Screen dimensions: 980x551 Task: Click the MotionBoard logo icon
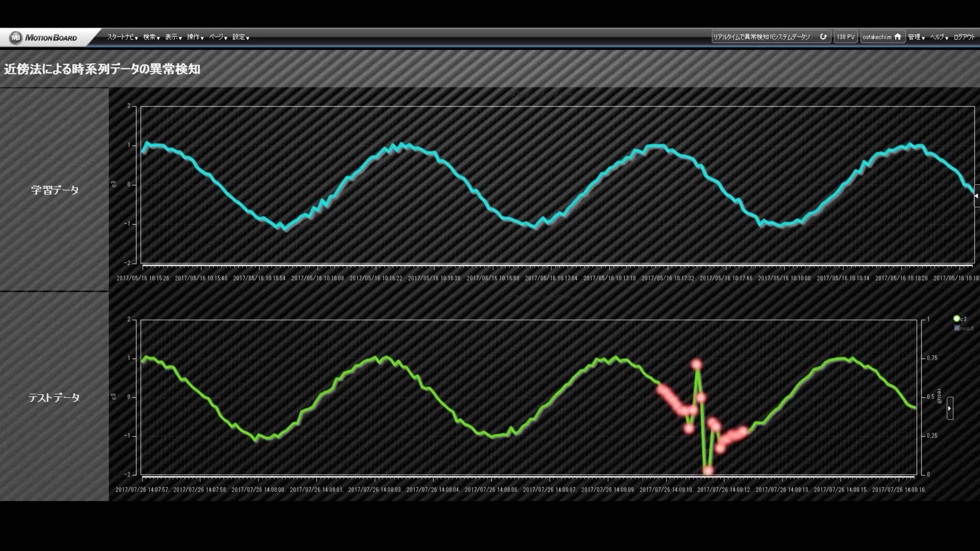(x=16, y=37)
